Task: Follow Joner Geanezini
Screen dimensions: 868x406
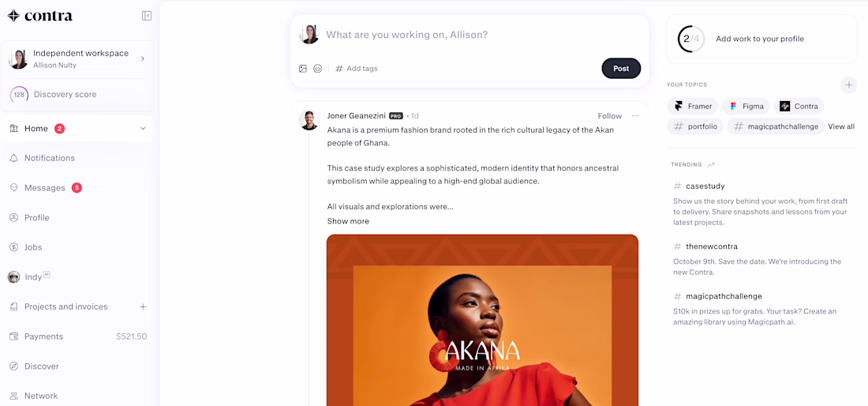Action: [x=609, y=116]
